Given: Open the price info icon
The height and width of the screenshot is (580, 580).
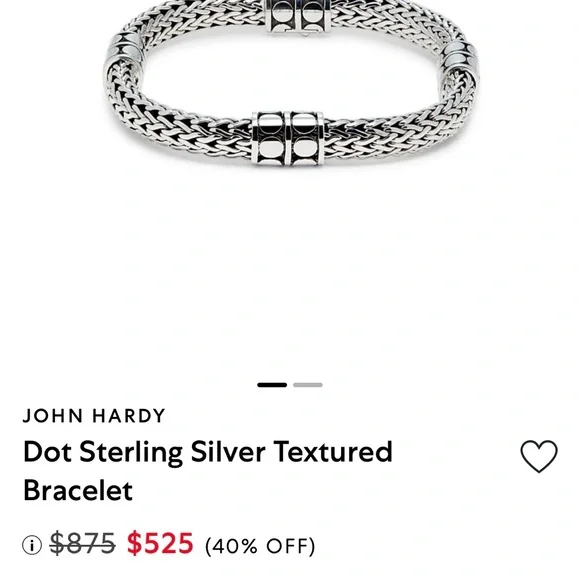Looking at the screenshot, I should (32, 545).
